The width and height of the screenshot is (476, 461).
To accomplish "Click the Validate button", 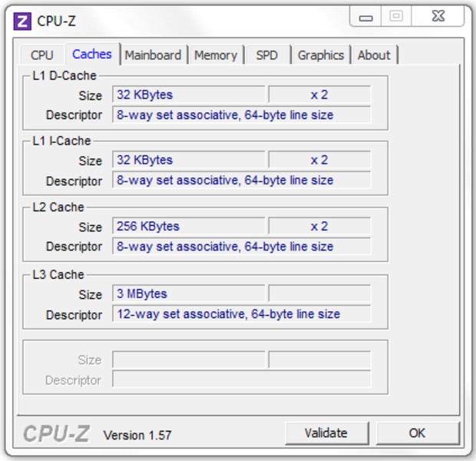I will 326,433.
